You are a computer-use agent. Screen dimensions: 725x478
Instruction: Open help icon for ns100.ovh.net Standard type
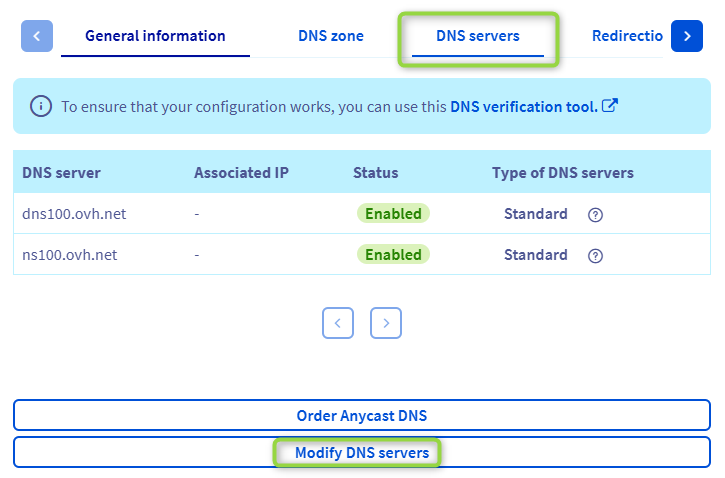[x=596, y=255]
